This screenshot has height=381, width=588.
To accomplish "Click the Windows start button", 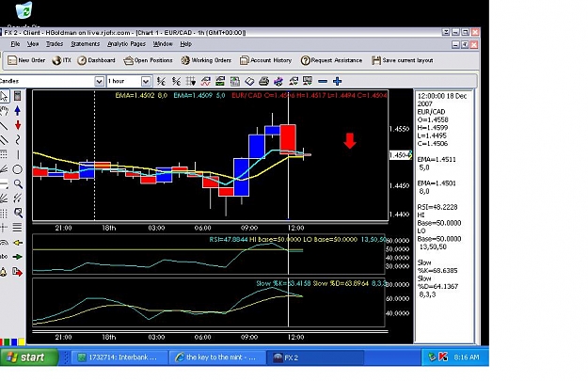I will 29,357.
